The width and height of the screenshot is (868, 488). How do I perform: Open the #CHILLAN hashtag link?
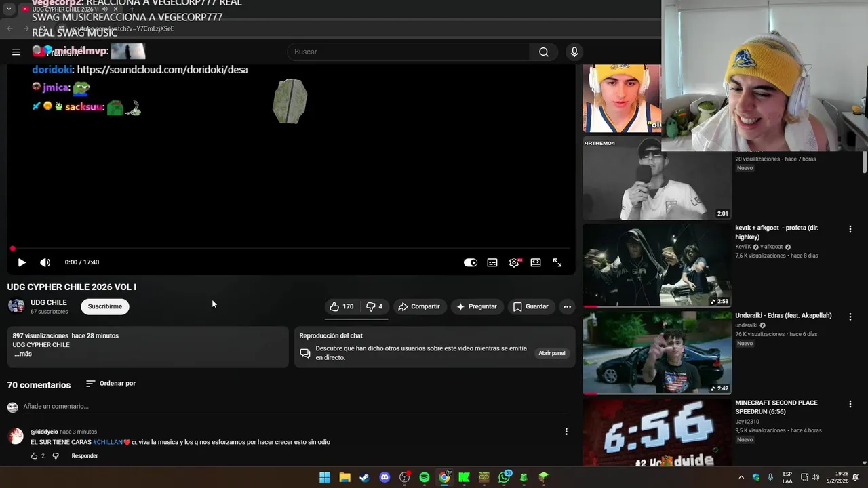click(x=108, y=442)
